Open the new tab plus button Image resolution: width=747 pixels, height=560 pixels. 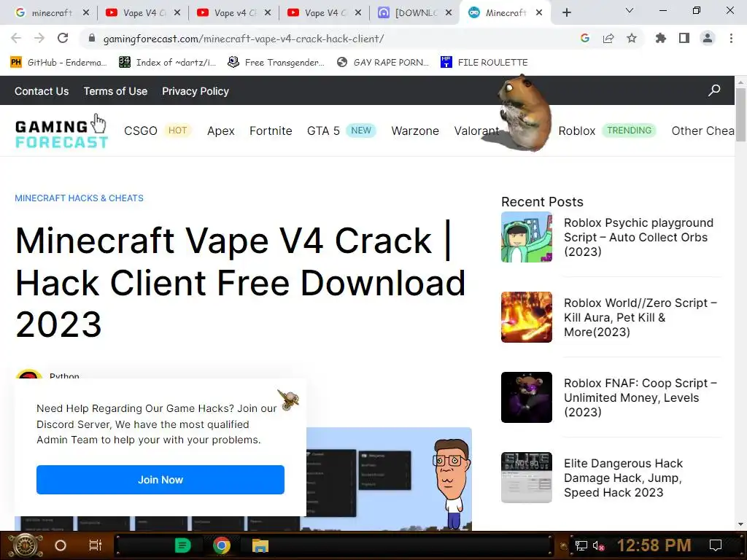click(566, 13)
